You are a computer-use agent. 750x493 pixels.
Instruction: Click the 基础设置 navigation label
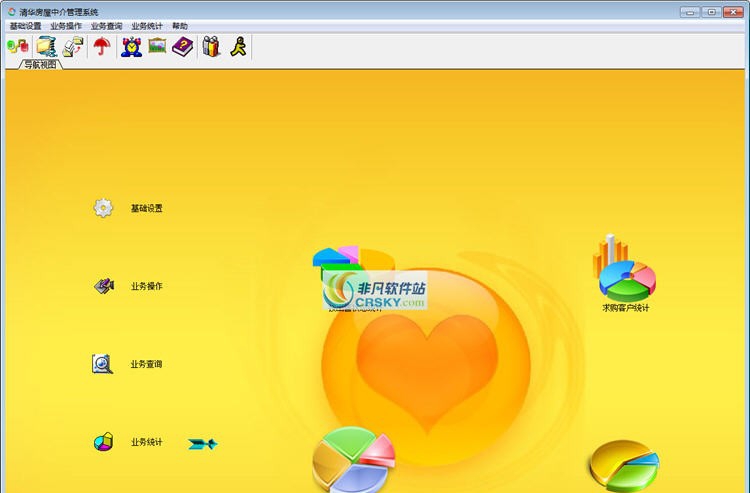pyautogui.click(x=147, y=208)
